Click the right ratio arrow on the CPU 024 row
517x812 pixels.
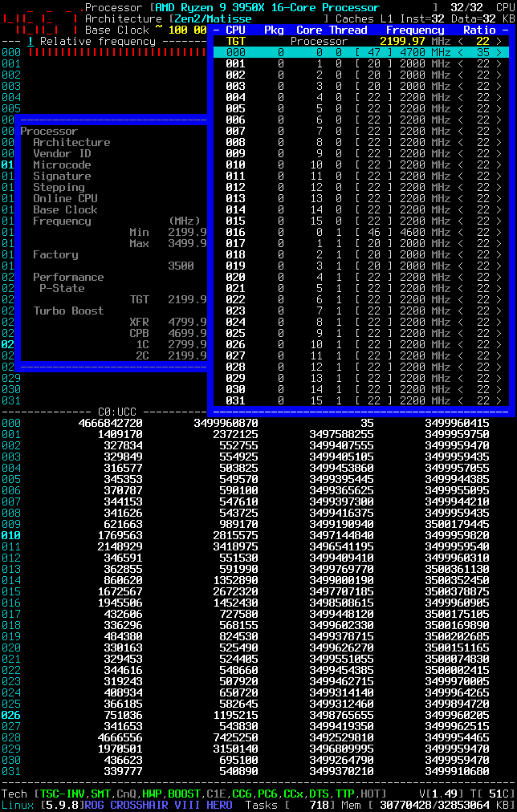(499, 322)
